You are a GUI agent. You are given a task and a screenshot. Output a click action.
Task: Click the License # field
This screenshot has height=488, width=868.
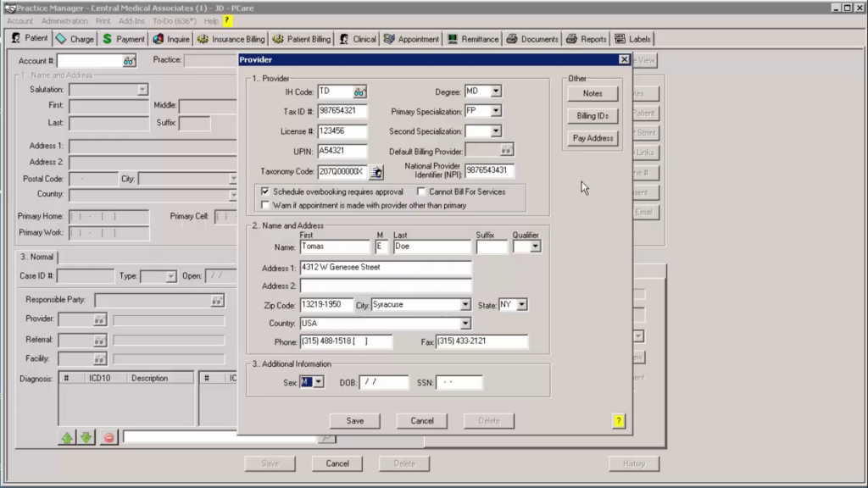coord(342,131)
